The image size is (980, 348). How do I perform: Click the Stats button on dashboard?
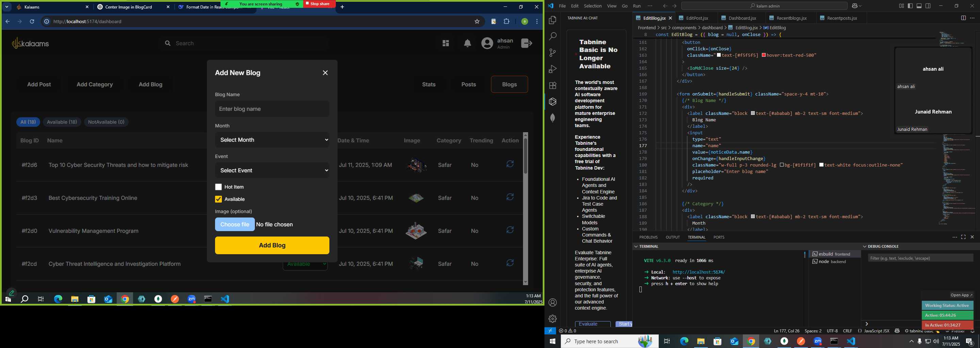(x=429, y=84)
